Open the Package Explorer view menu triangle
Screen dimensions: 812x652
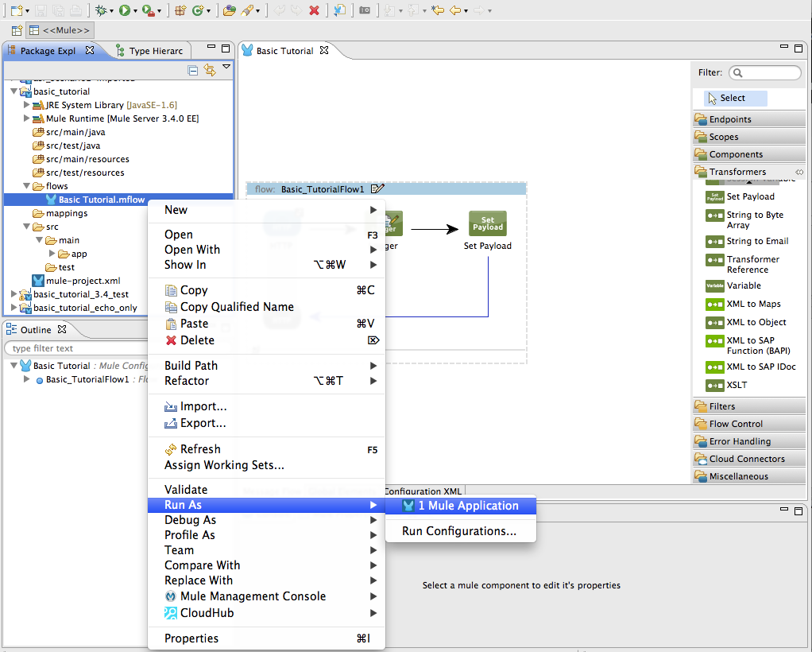pyautogui.click(x=226, y=68)
